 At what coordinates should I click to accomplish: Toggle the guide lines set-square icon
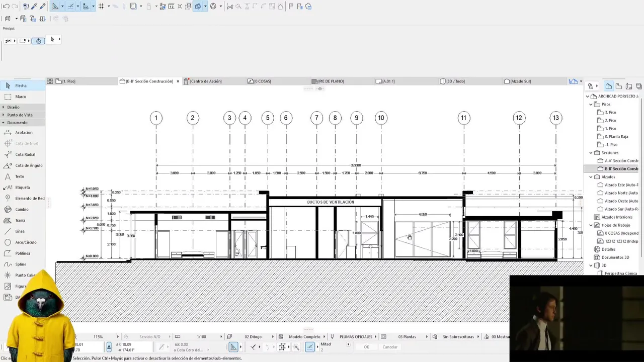[x=55, y=7]
